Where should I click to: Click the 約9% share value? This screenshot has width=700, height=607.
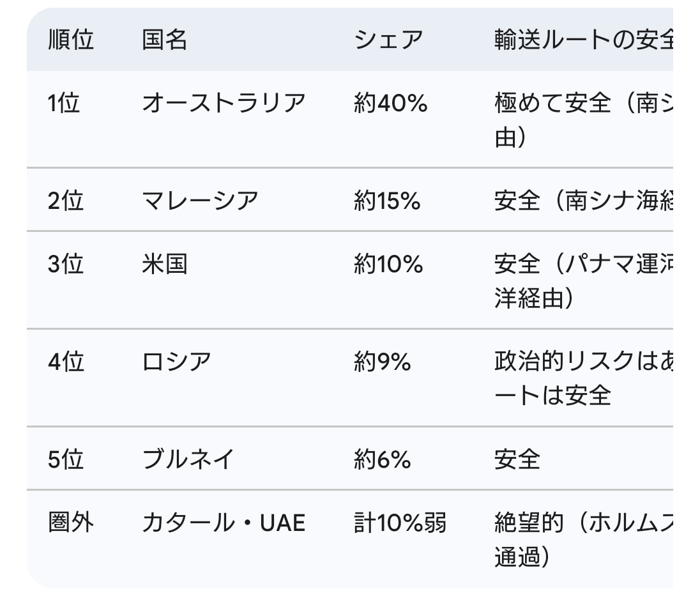382,362
